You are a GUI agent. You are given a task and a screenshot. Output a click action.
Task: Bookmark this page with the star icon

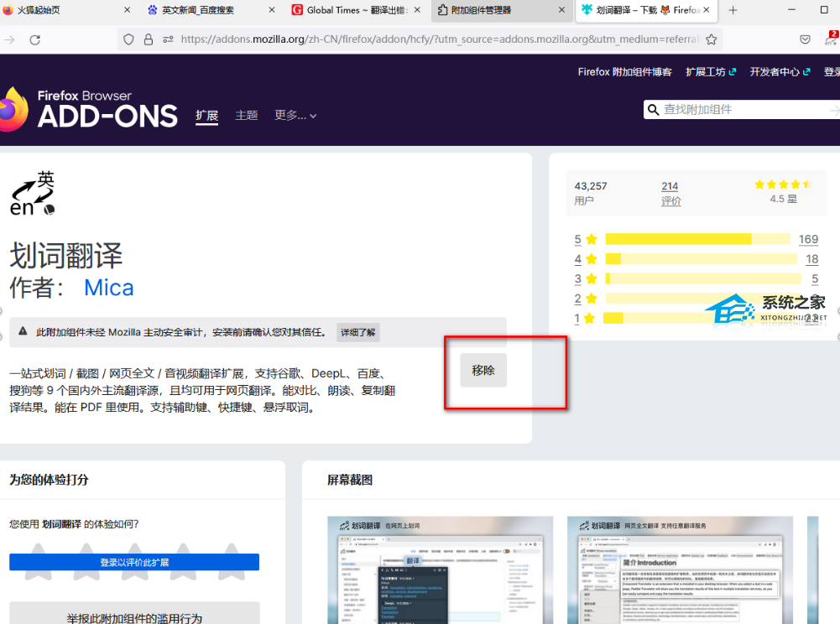coord(711,39)
